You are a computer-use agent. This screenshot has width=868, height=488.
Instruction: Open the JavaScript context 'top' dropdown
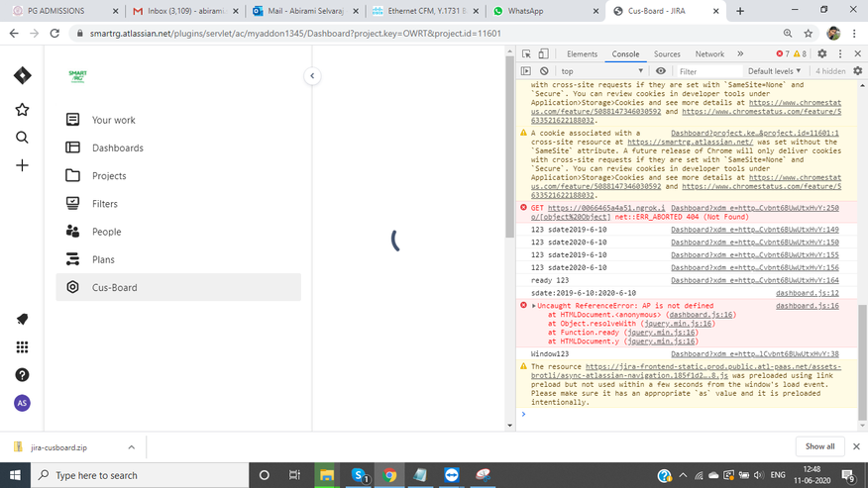pyautogui.click(x=601, y=71)
